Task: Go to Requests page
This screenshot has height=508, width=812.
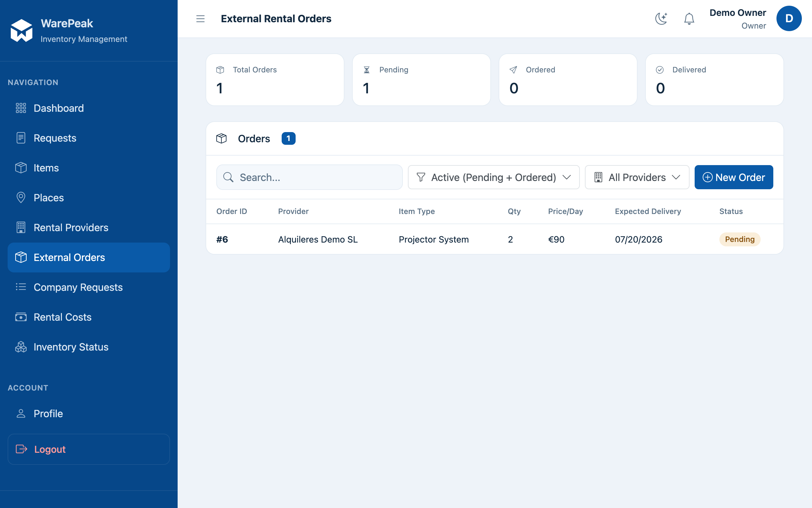Action: click(88, 138)
